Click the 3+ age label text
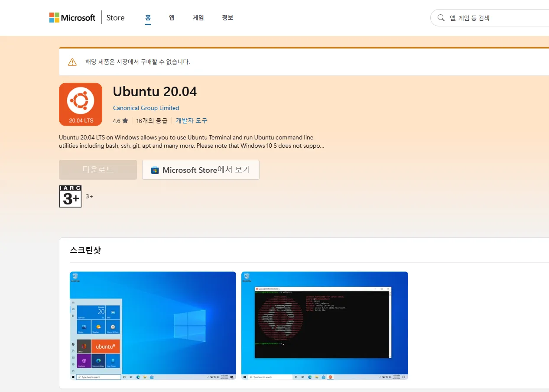The width and height of the screenshot is (549, 392). 89,197
